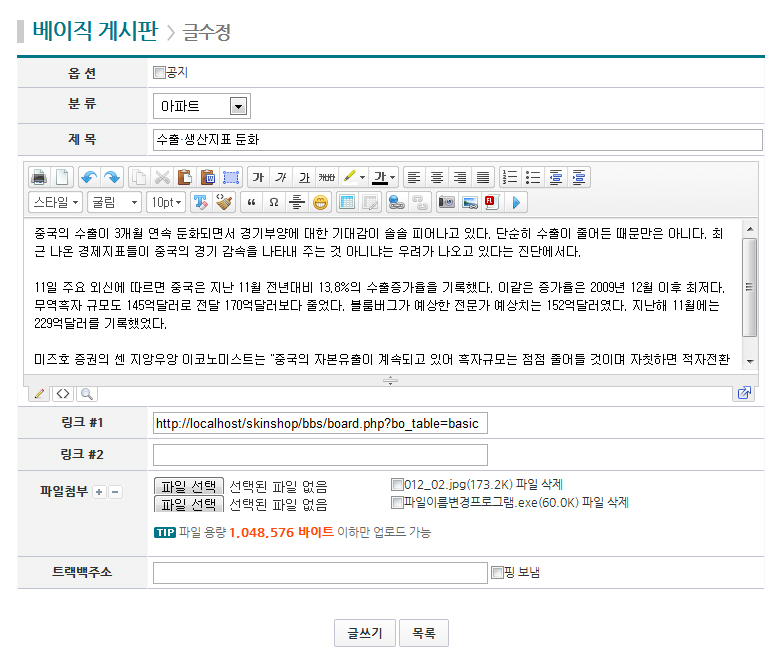Click the 목록 list button
This screenshot has width=781, height=647.
(424, 634)
